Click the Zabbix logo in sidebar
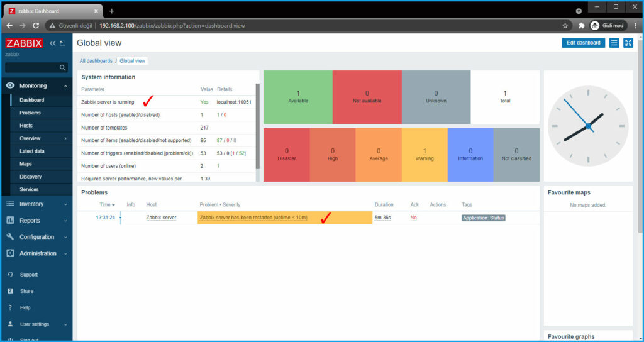The width and height of the screenshot is (644, 342). coord(25,43)
